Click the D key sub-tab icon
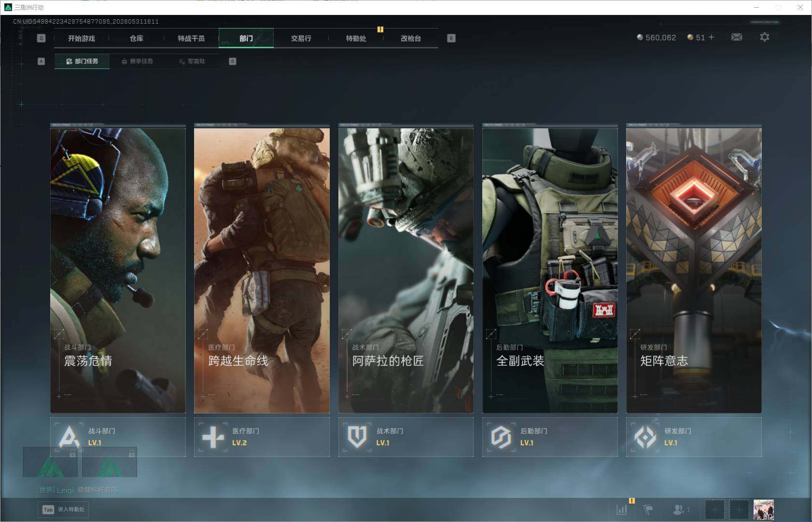 point(233,61)
